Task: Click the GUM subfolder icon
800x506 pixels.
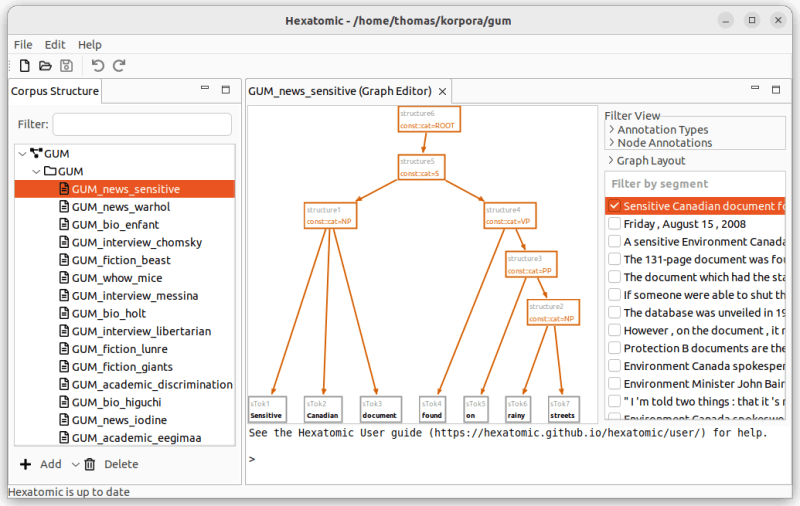Action: 50,171
